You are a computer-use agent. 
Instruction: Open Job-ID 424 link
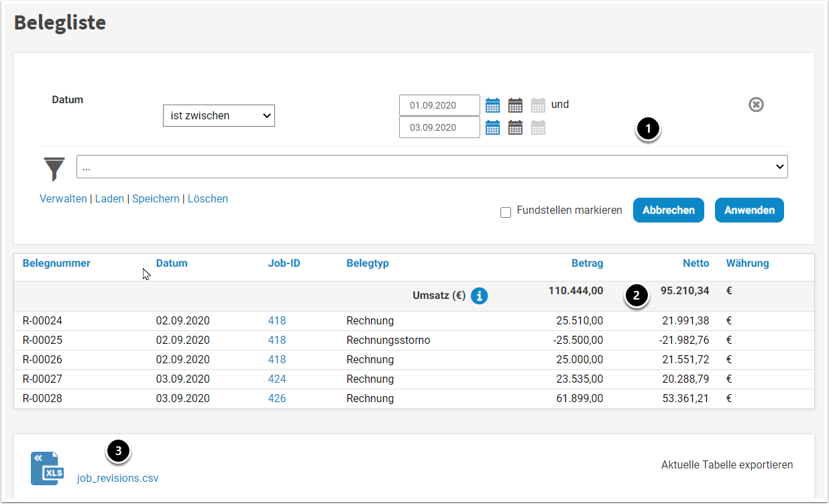click(277, 379)
